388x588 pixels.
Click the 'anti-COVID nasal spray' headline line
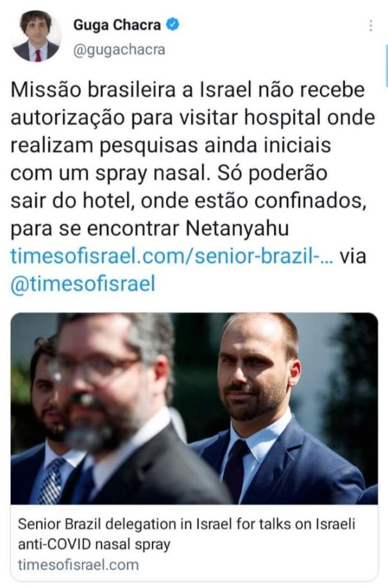point(94,544)
